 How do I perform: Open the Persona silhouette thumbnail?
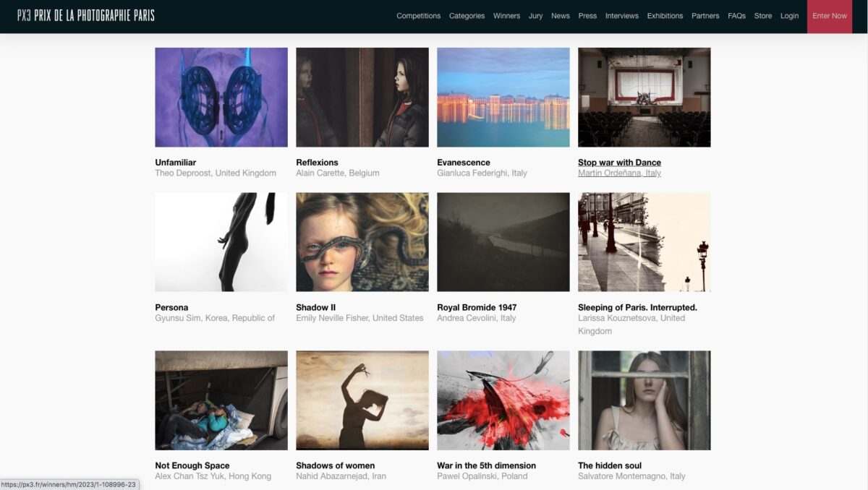(221, 242)
